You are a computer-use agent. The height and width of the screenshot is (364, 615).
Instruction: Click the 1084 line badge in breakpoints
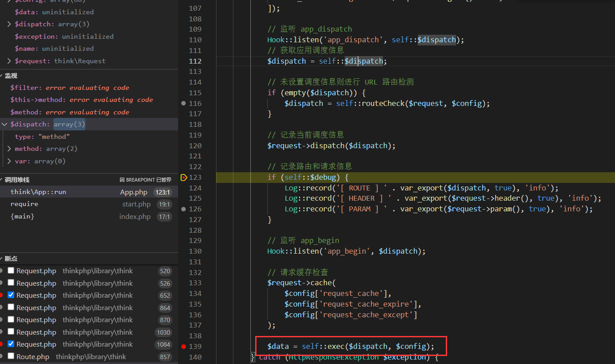click(164, 344)
